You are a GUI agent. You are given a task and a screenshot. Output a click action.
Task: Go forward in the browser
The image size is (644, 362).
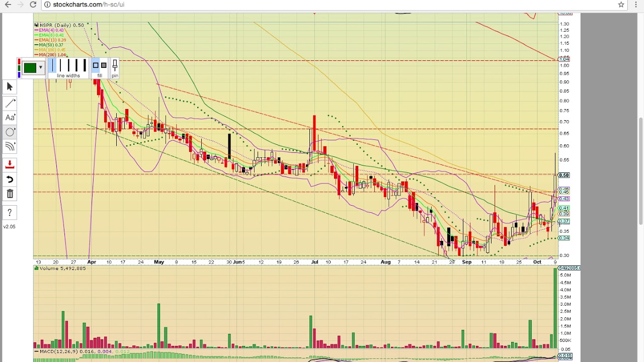click(x=21, y=5)
